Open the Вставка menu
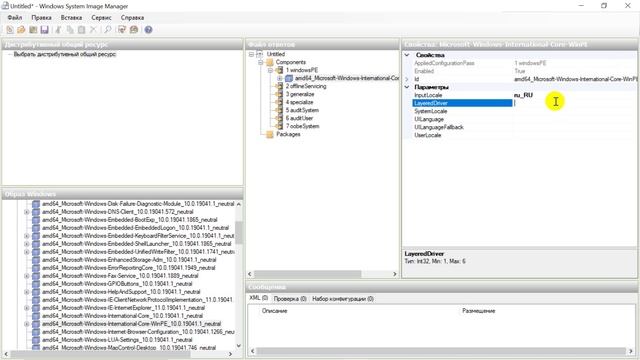The width and height of the screenshot is (640, 360). click(x=71, y=18)
